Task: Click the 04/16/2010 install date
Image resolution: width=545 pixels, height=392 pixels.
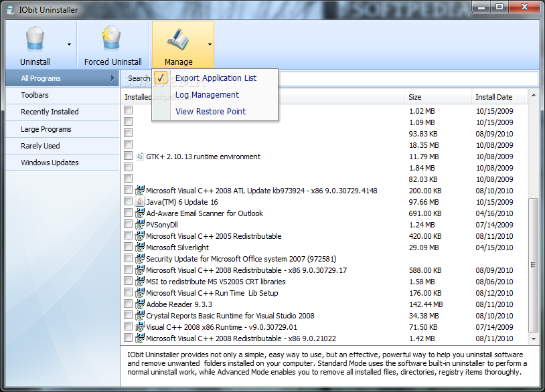Action: [494, 213]
